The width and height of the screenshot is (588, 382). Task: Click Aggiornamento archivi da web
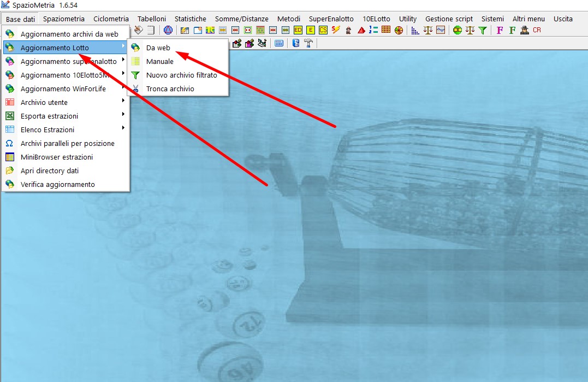pos(66,34)
